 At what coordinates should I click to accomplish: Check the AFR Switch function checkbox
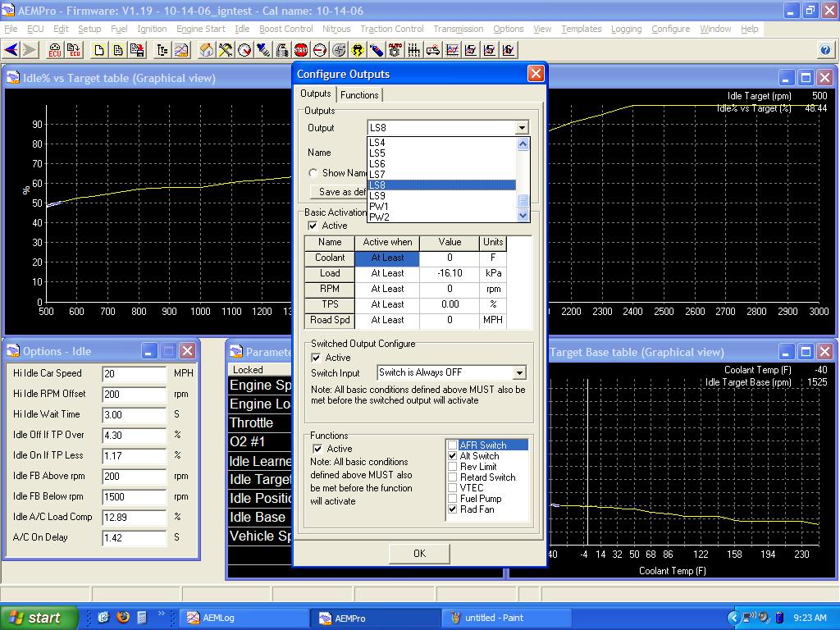453,445
